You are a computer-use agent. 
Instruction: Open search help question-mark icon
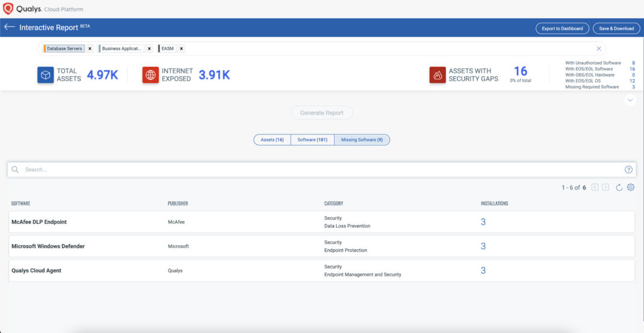tap(628, 169)
